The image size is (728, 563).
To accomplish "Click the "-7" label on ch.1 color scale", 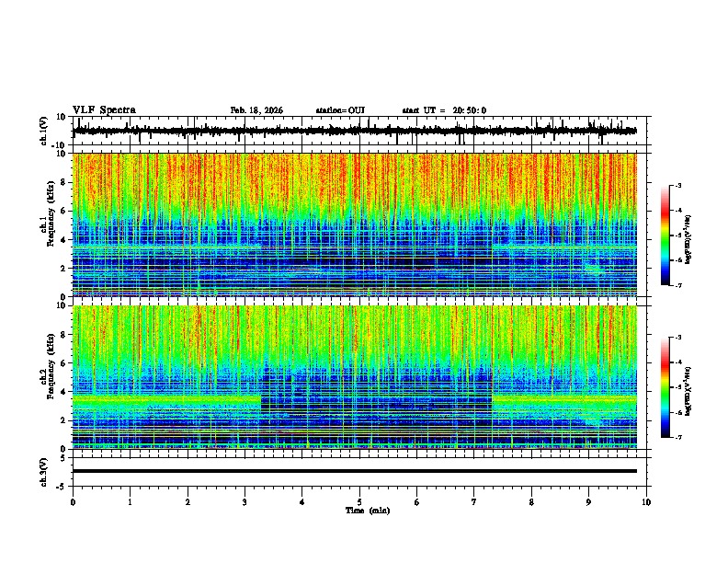I will tap(678, 285).
